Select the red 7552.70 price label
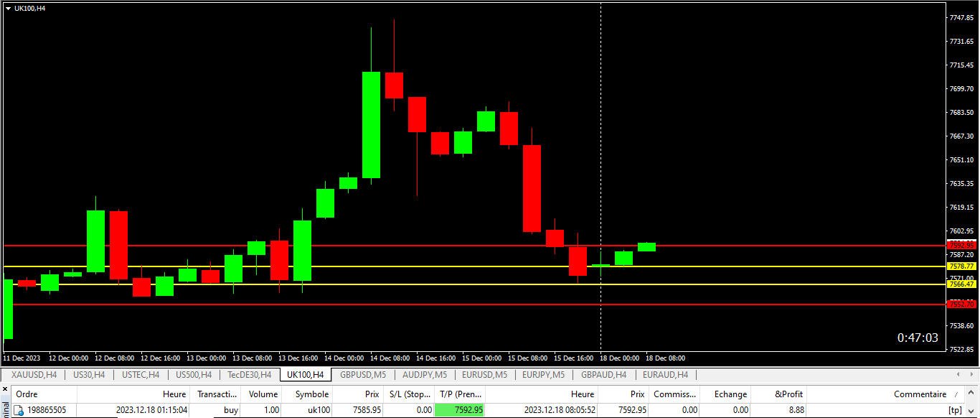980x418 pixels. (961, 304)
